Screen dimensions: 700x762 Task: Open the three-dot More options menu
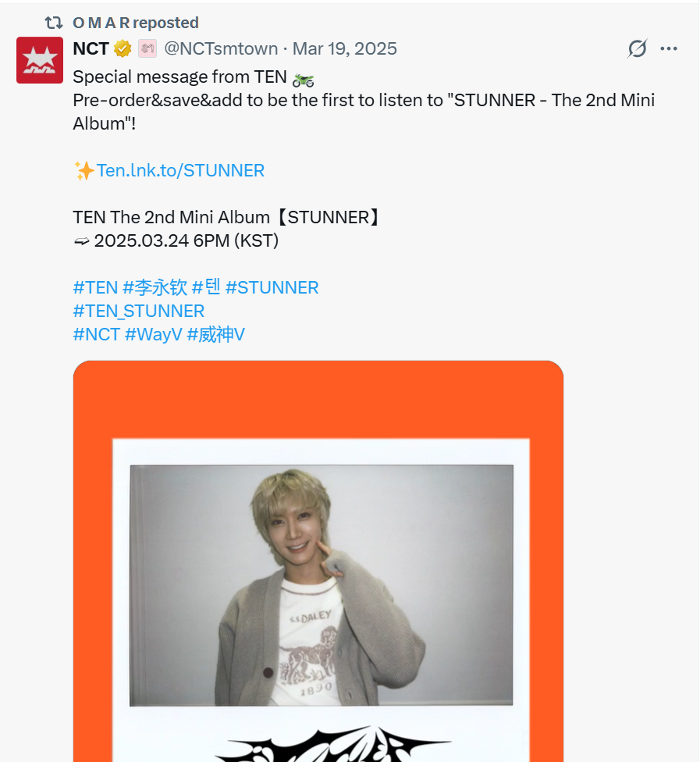coord(669,48)
